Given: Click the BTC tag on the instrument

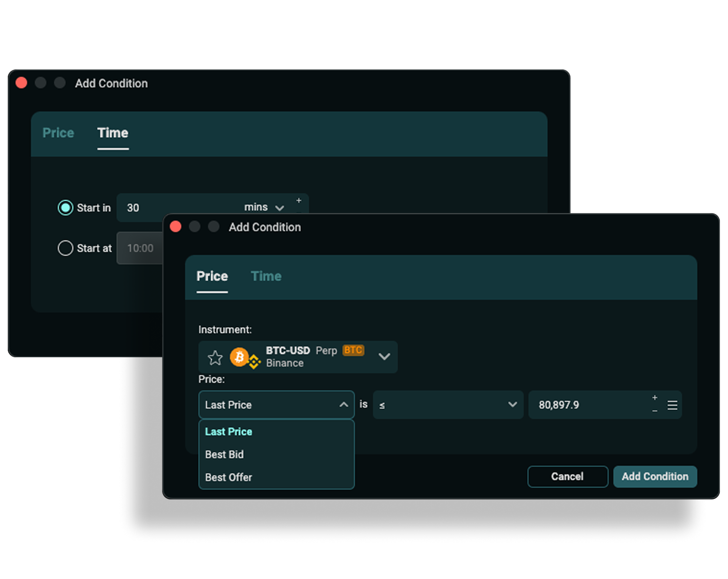Looking at the screenshot, I should point(353,350).
